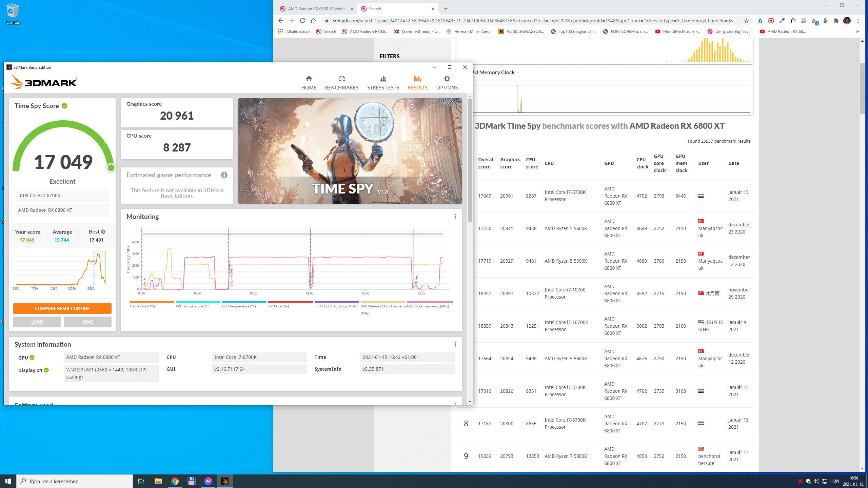This screenshot has width=868, height=488.
Task: Open the Search bookmark in bookmarks bar
Action: (326, 32)
